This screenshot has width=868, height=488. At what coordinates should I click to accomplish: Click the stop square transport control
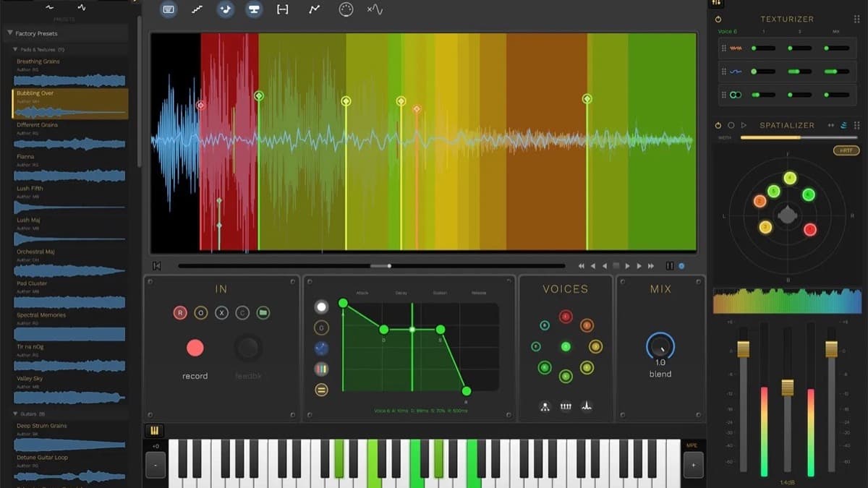[616, 266]
